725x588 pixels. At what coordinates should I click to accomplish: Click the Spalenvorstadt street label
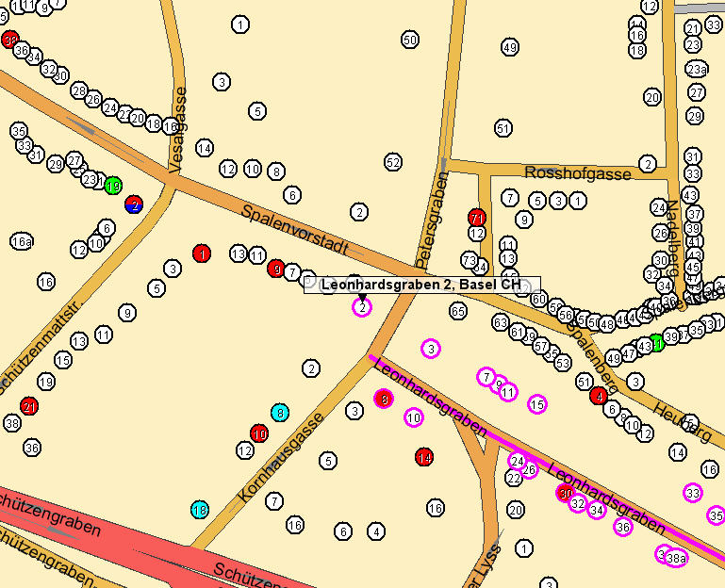pos(295,229)
